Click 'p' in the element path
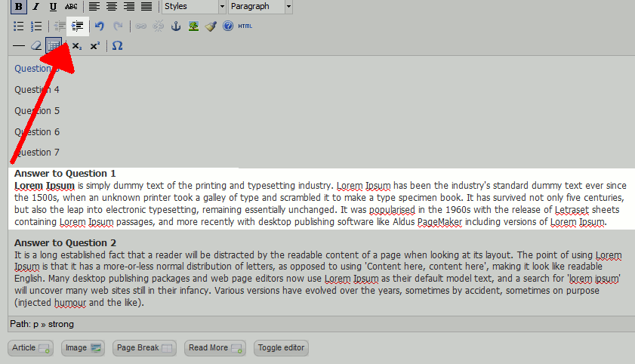 tap(36, 325)
